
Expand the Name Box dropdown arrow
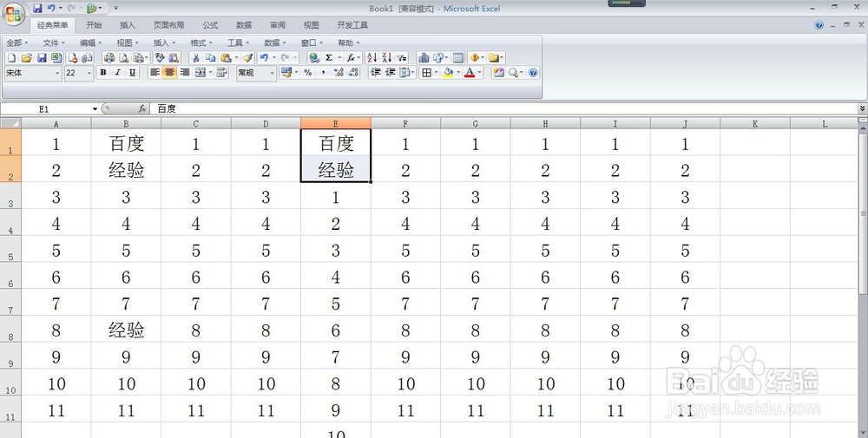click(x=95, y=109)
